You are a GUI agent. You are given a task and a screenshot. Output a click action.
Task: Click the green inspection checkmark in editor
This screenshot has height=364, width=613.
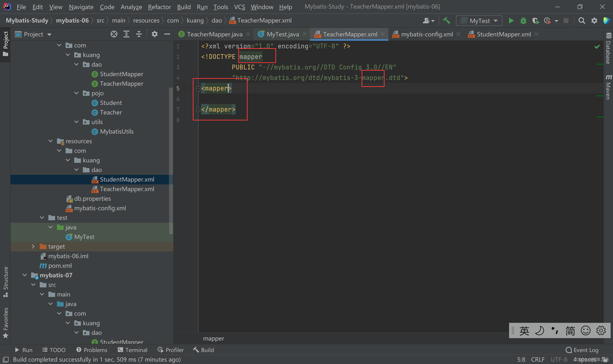coord(597,46)
